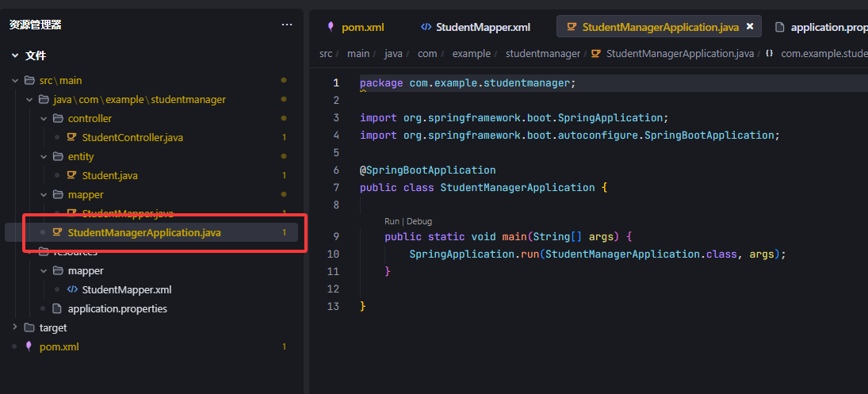The width and height of the screenshot is (868, 394).
Task: Click the Debug code lens above main
Action: 419,221
